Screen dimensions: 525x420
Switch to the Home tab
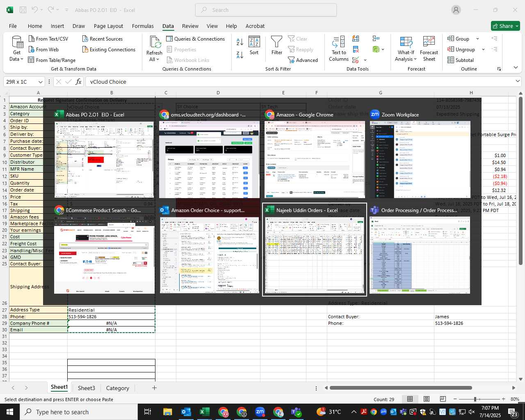(35, 26)
